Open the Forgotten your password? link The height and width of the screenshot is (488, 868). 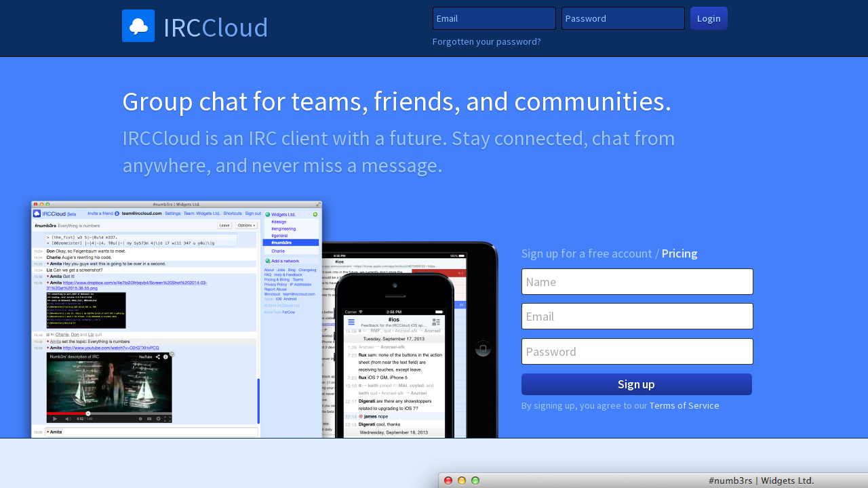pos(487,41)
